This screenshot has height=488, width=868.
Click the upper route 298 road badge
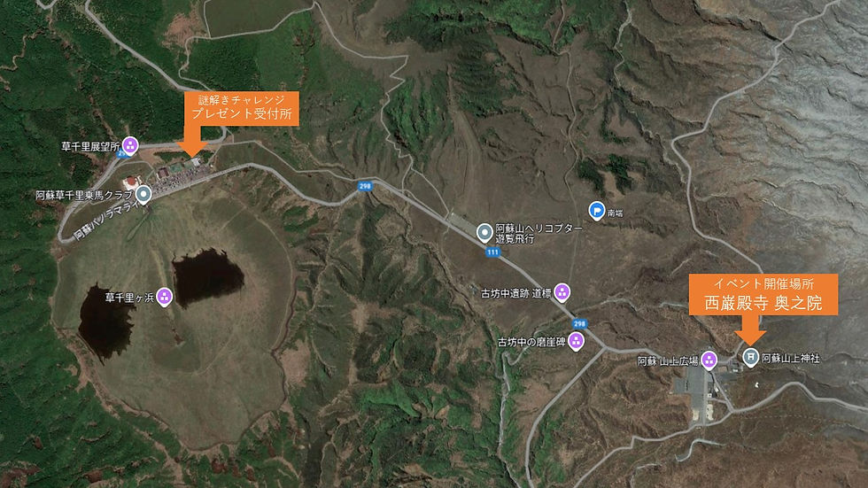[365, 186]
